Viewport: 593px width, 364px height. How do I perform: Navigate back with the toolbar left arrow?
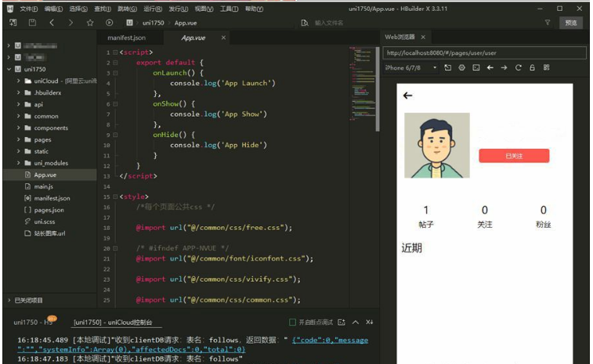click(x=52, y=23)
